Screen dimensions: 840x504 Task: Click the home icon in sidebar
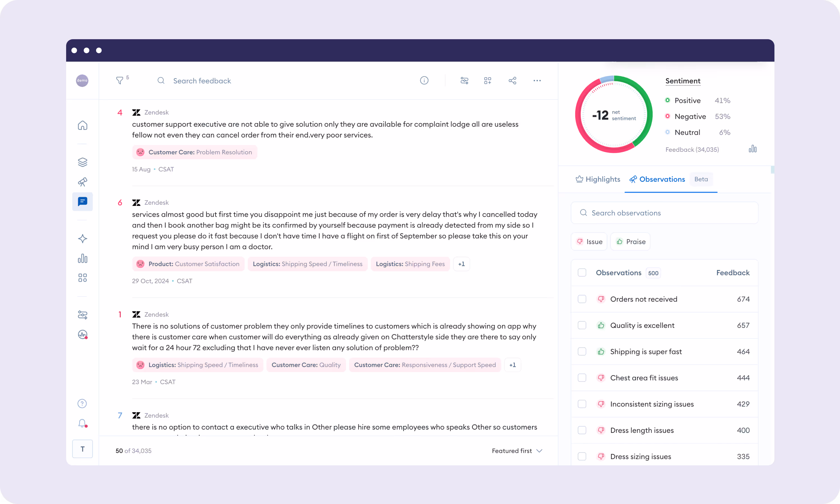click(83, 125)
